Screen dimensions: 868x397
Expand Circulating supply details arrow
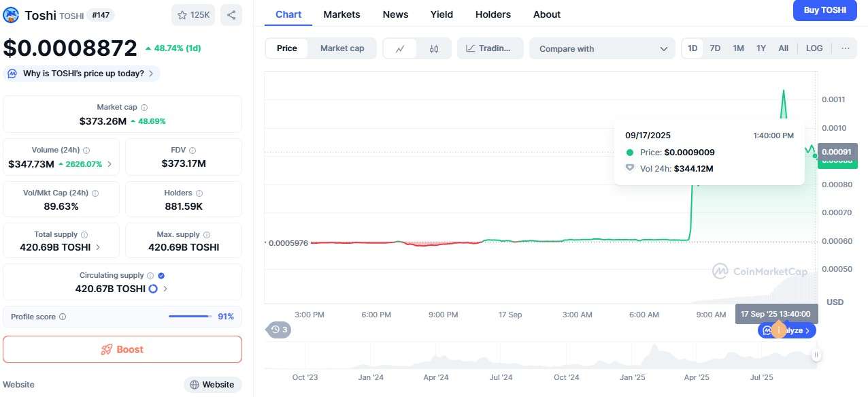165,289
